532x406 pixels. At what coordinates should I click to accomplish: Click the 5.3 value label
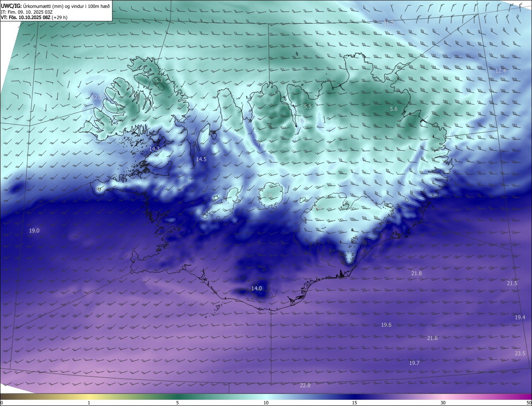click(159, 80)
